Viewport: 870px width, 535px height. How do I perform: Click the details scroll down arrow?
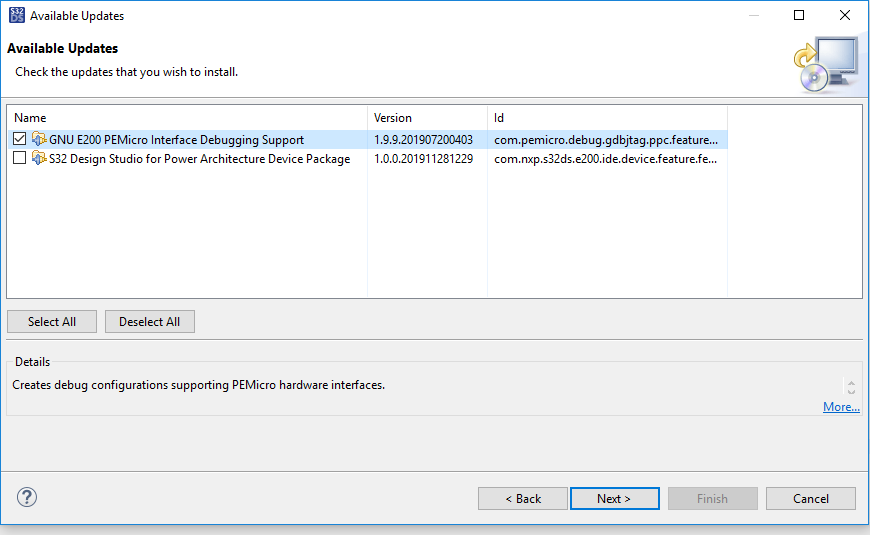[851, 392]
